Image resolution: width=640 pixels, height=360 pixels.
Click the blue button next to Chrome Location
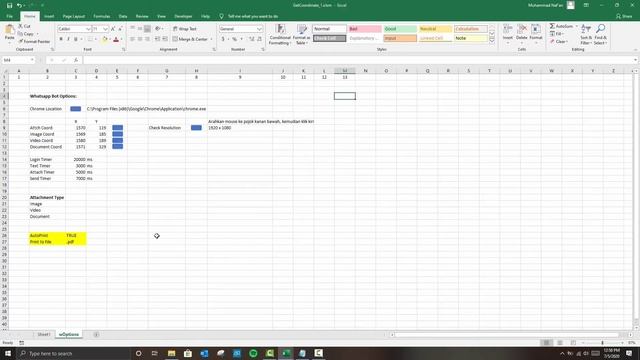(x=76, y=109)
